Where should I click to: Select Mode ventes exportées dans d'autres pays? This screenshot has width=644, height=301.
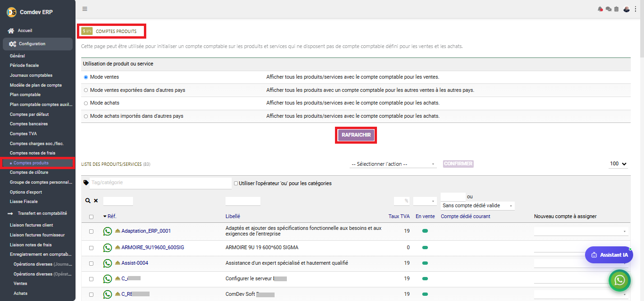click(86, 90)
